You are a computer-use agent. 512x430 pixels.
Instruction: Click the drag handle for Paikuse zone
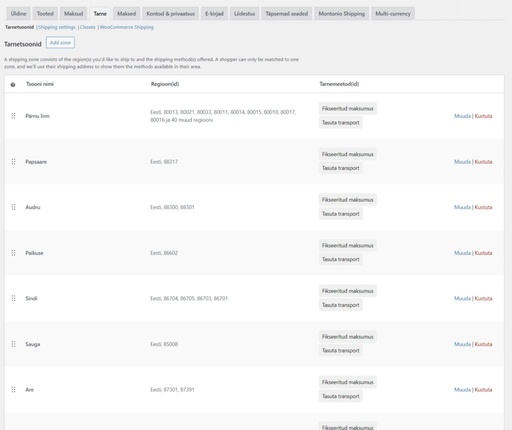pos(13,253)
